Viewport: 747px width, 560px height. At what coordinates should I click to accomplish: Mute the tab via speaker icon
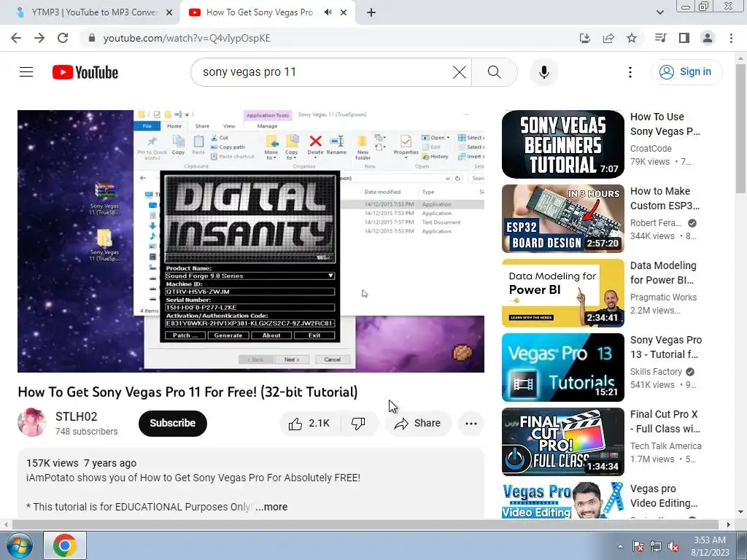click(328, 12)
